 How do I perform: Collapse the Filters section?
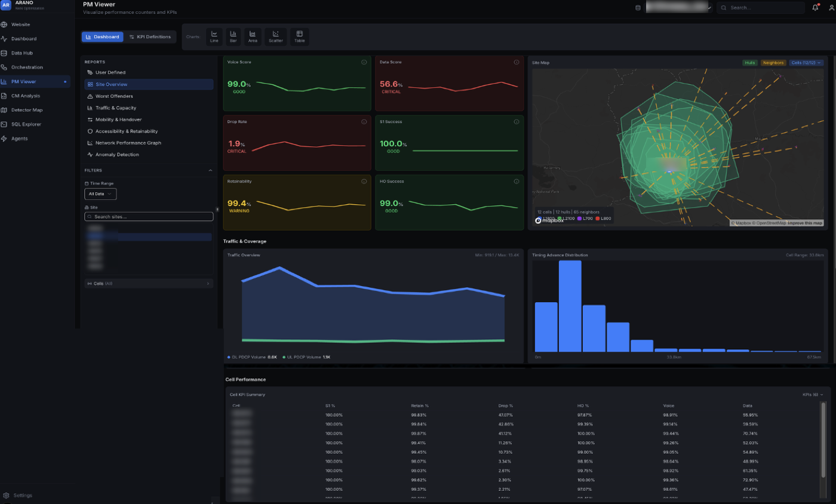[x=210, y=170]
